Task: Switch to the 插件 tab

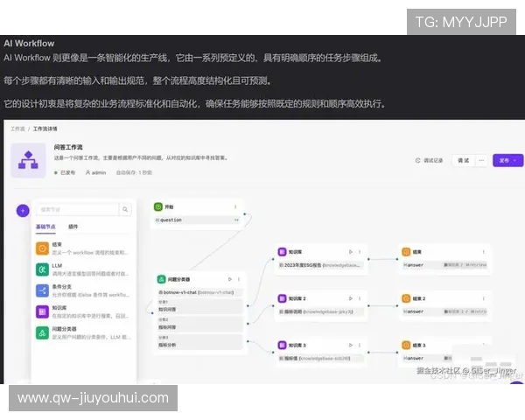Action: click(73, 227)
